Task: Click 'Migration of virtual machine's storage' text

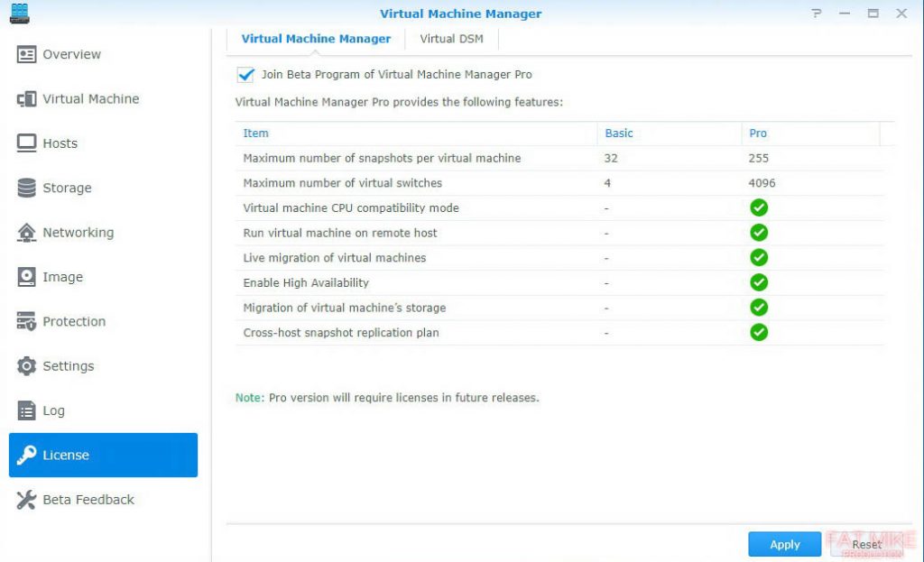Action: coord(344,308)
